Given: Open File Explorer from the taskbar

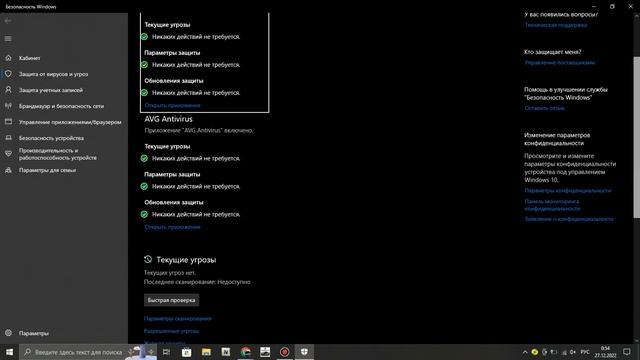Looking at the screenshot, I should pos(206,352).
